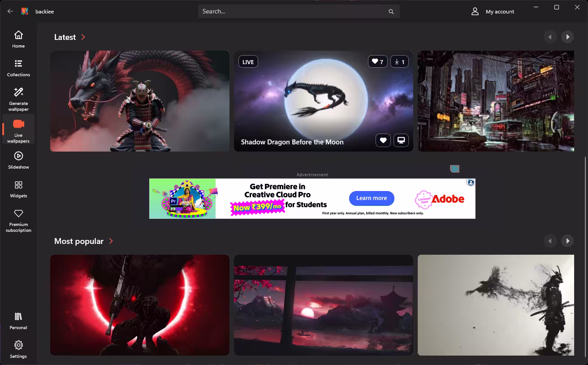This screenshot has width=588, height=365.
Task: Expand the Most popular section arrow
Action: [x=111, y=241]
